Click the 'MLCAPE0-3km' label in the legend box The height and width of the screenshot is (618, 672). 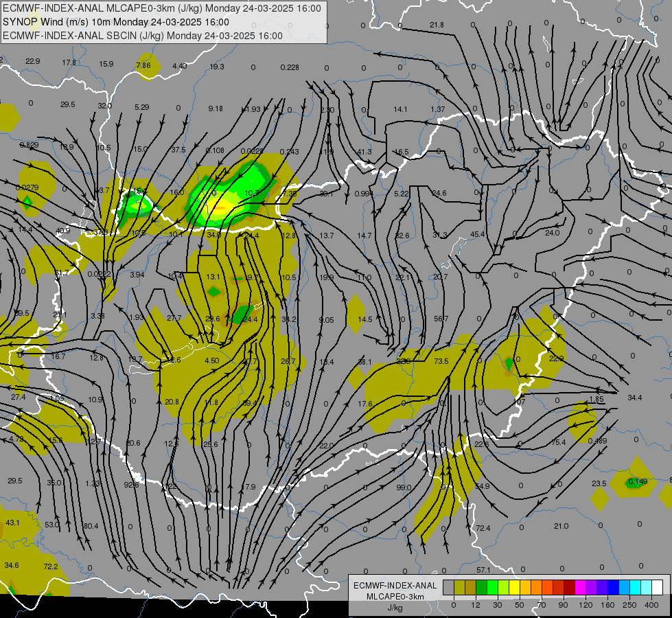tap(395, 597)
